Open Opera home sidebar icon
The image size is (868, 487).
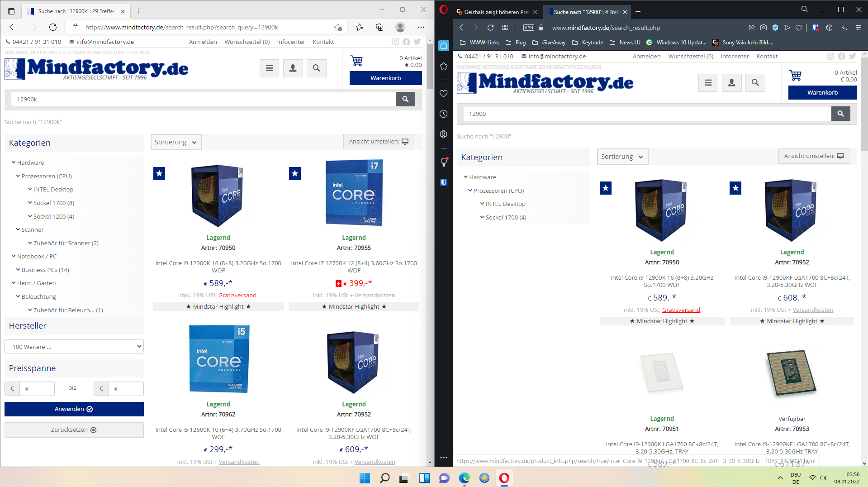444,46
